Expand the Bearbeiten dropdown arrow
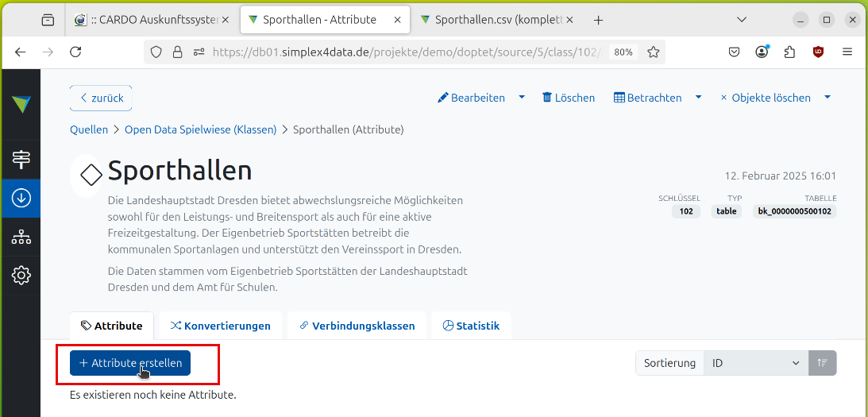This screenshot has height=417, width=868. click(x=522, y=98)
